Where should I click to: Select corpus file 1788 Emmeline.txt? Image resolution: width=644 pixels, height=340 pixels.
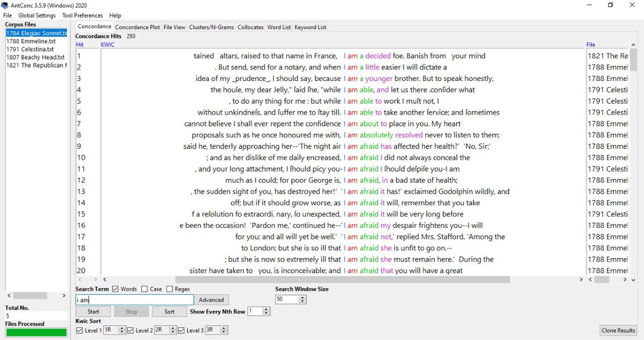[31, 41]
